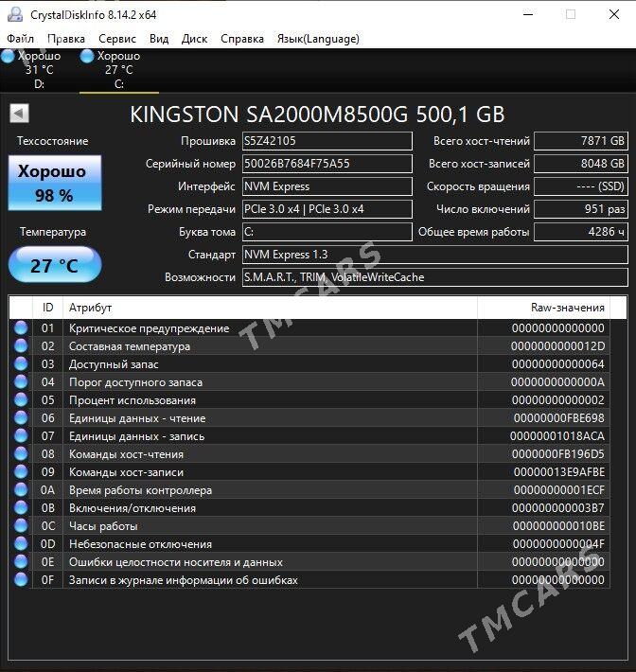Image resolution: width=636 pixels, height=672 pixels.
Task: Open the Язык(Language) menu
Action: click(x=318, y=39)
